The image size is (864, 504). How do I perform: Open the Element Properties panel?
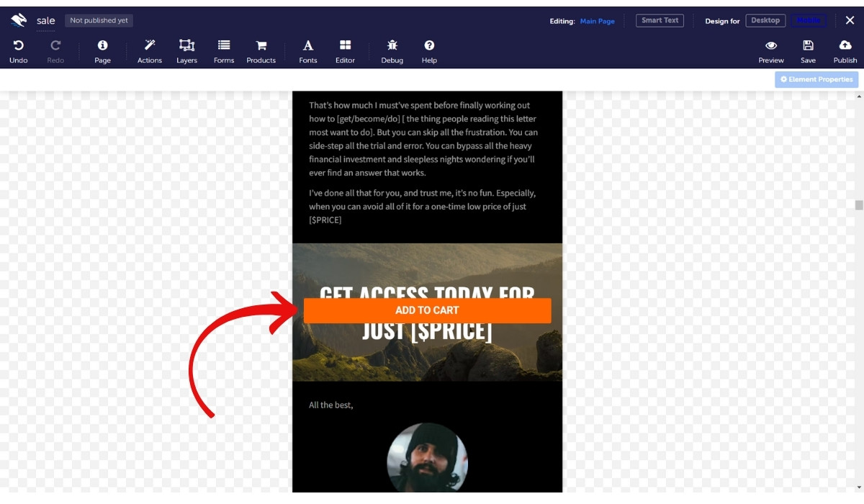[x=816, y=79]
